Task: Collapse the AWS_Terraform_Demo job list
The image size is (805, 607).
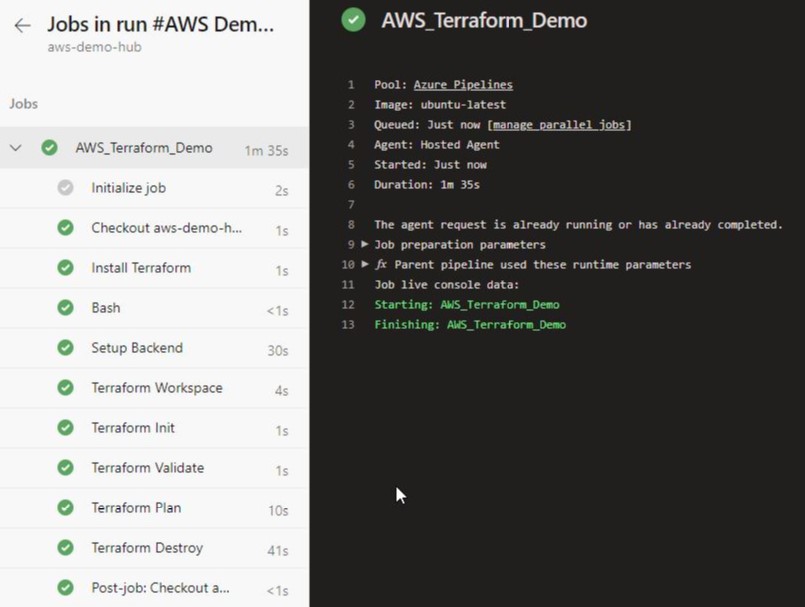Action: tap(15, 147)
